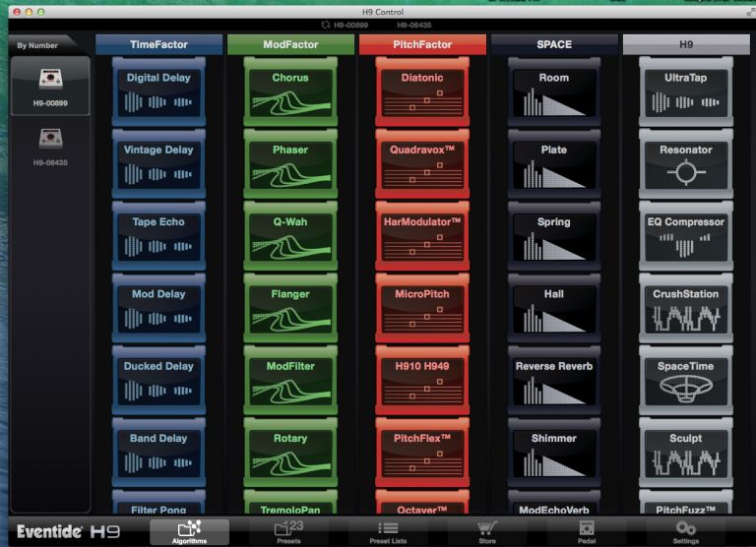Select the SpaceTime algorithm
This screenshot has width=756, height=547.
(x=685, y=381)
